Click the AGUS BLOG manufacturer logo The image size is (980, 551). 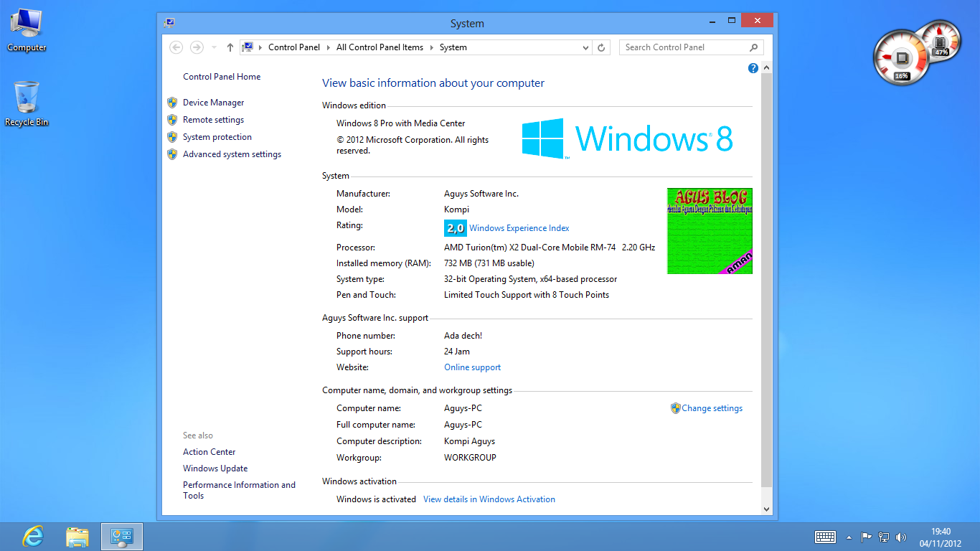click(x=710, y=231)
